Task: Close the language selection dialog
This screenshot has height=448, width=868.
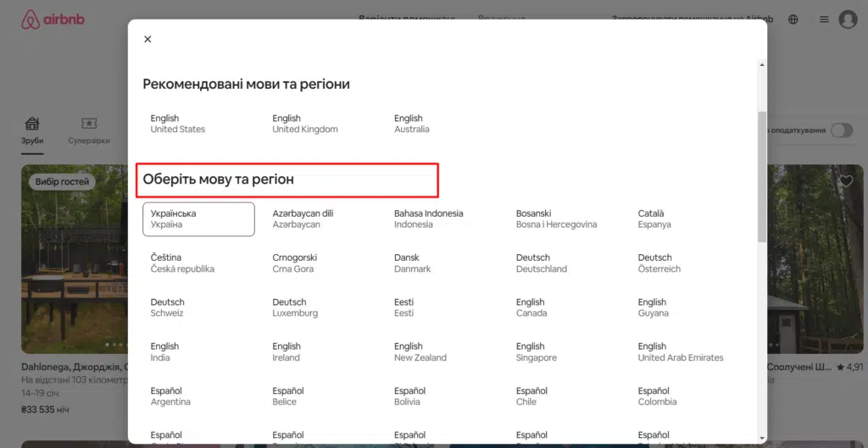Action: click(147, 39)
